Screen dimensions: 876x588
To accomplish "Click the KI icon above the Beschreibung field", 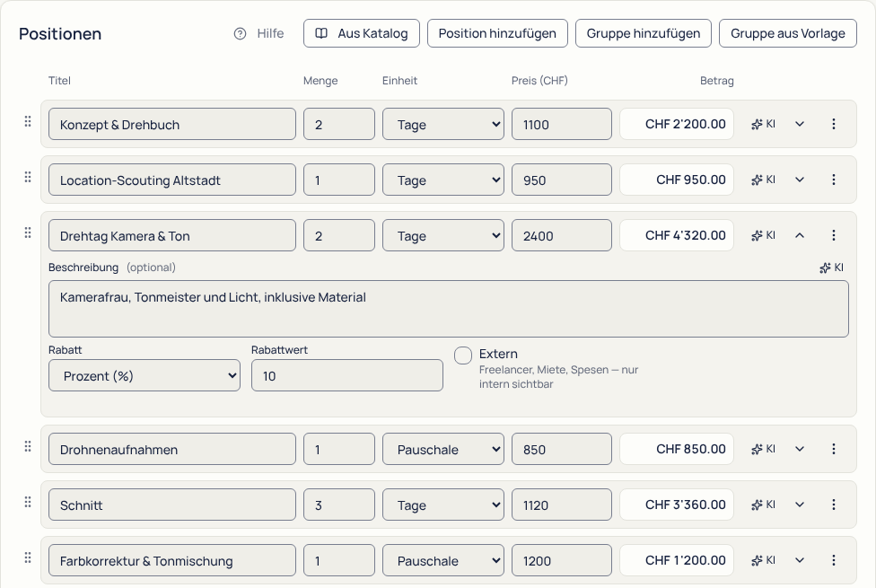I will click(x=831, y=268).
